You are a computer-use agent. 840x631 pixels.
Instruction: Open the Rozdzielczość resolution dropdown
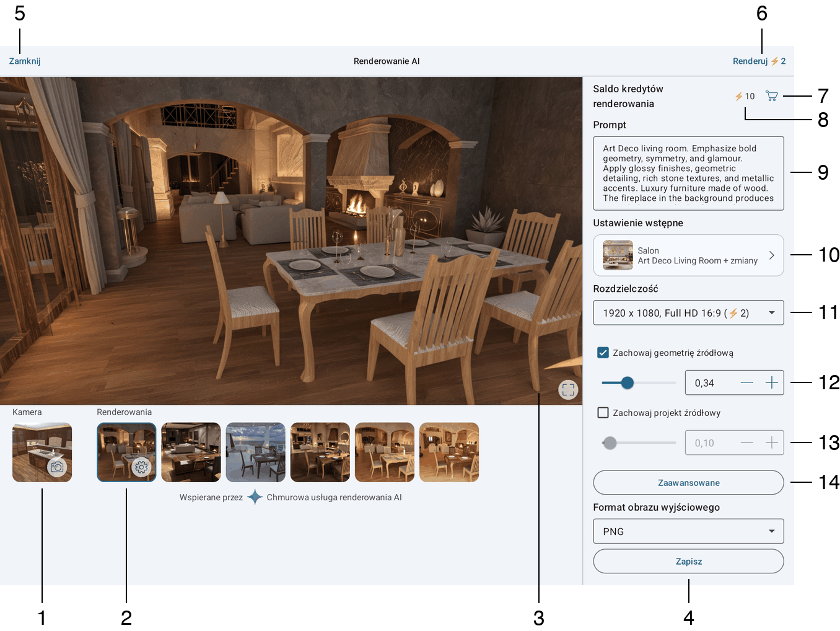pos(688,313)
